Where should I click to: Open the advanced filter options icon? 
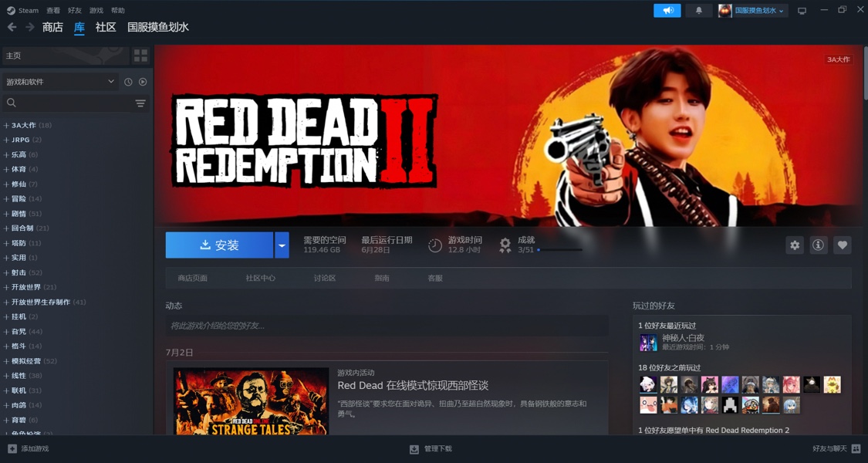click(140, 103)
